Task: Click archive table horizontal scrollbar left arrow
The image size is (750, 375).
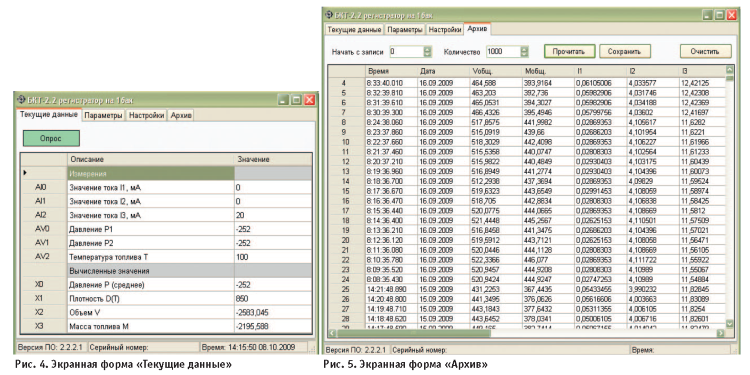Action: [x=332, y=332]
